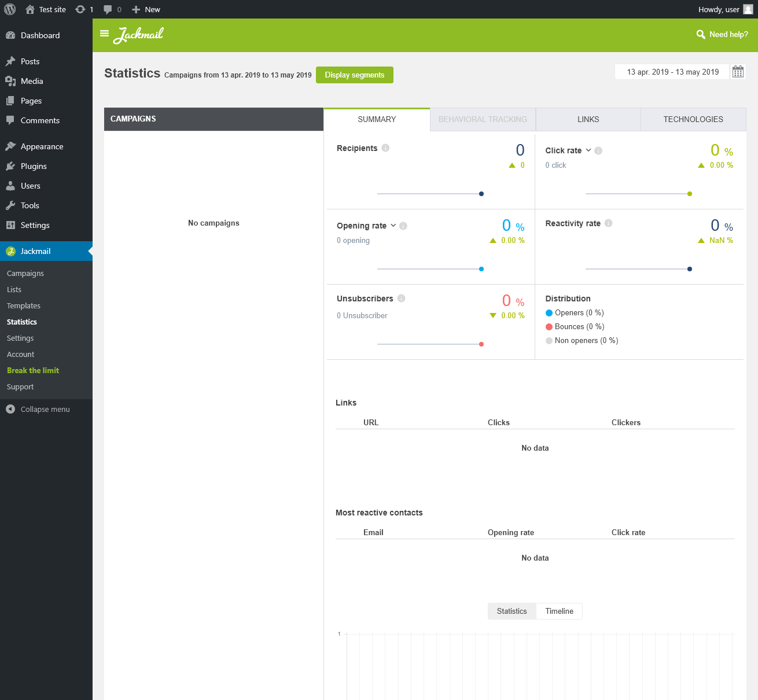Click the Need help? link
This screenshot has width=758, height=700.
728,35
